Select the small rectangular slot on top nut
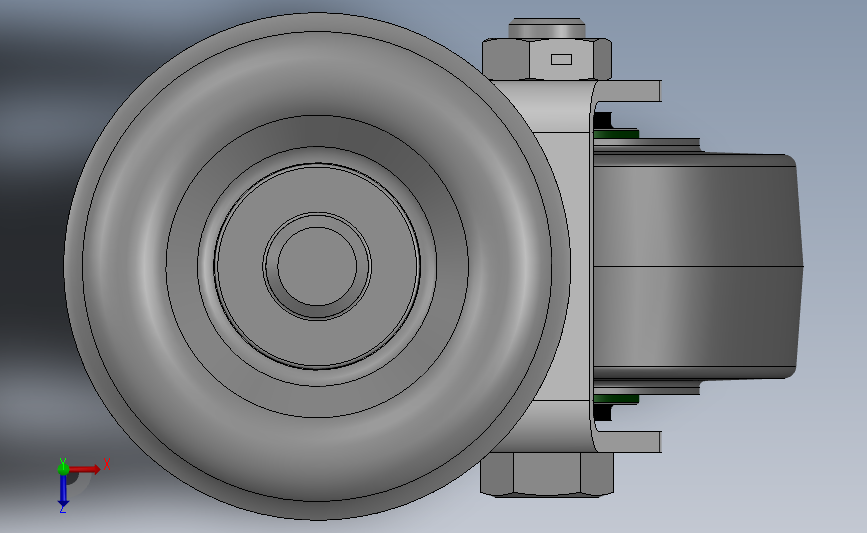The height and width of the screenshot is (533, 867). [x=561, y=59]
